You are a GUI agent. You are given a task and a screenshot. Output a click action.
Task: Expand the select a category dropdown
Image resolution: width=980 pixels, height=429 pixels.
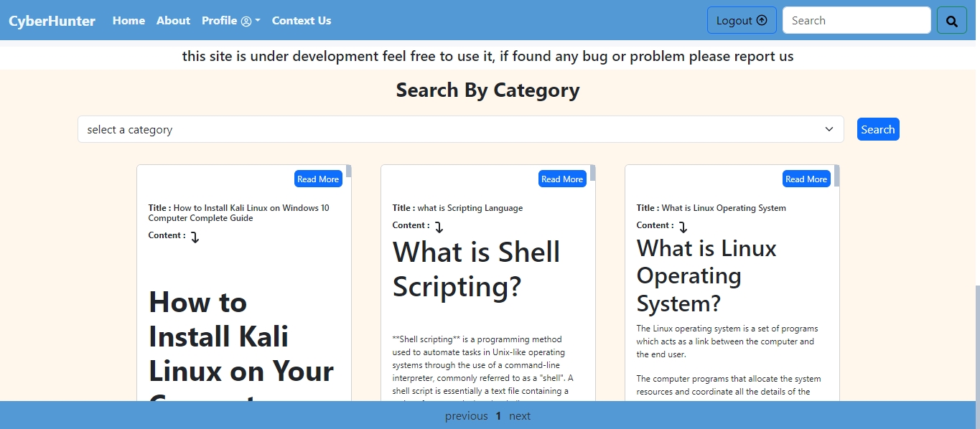pyautogui.click(x=460, y=129)
